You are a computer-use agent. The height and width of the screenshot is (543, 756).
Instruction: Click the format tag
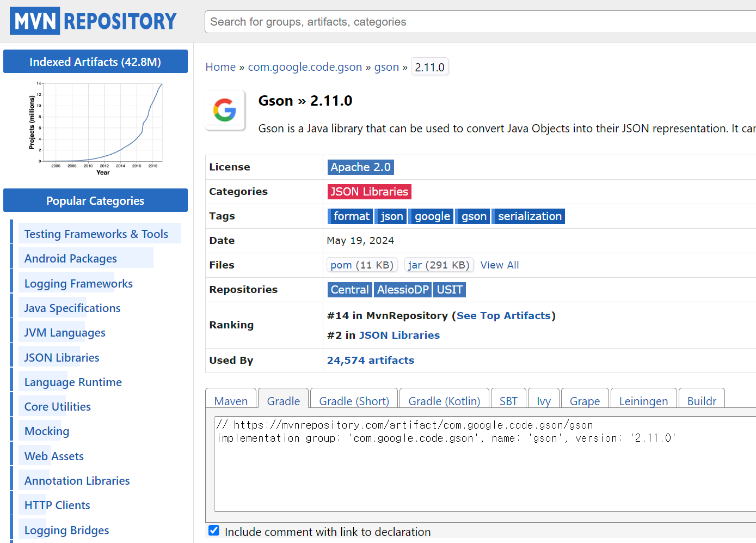tap(351, 216)
